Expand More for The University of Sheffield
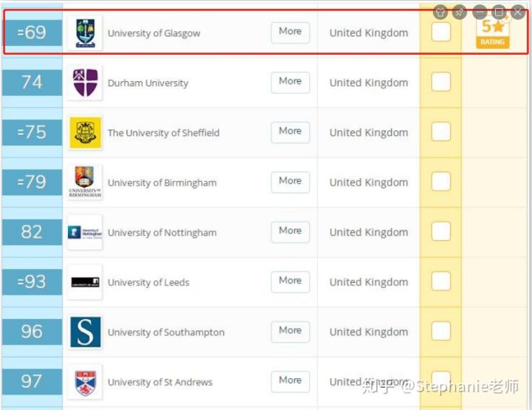Viewport: 532px width, 410px height. 290,132
